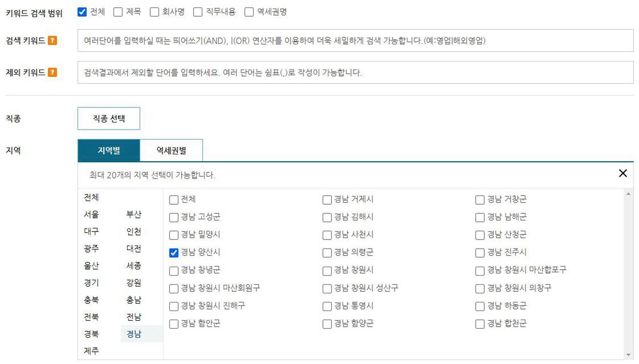The width and height of the screenshot is (639, 364).
Task: Check 경남 김해시
Action: click(x=326, y=217)
